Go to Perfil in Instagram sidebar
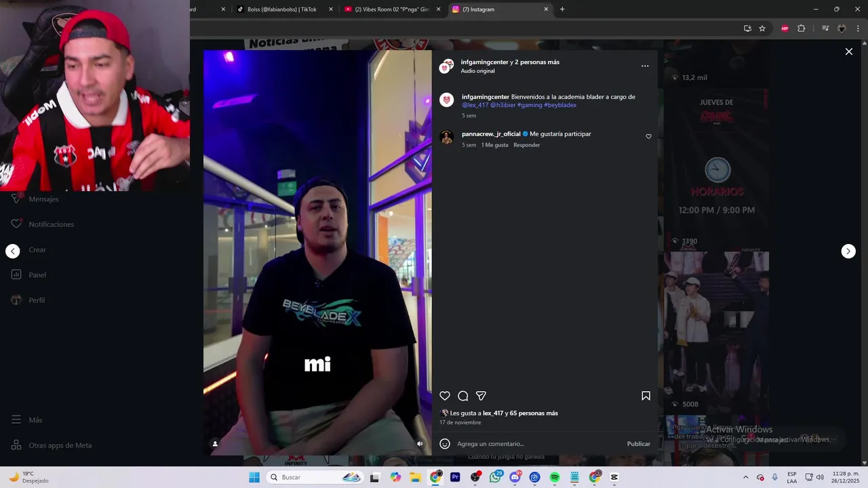The height and width of the screenshot is (488, 868). [x=28, y=300]
